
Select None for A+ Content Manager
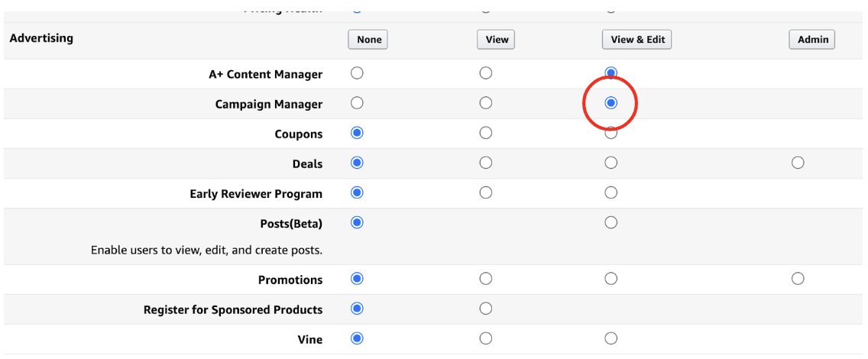[x=357, y=73]
